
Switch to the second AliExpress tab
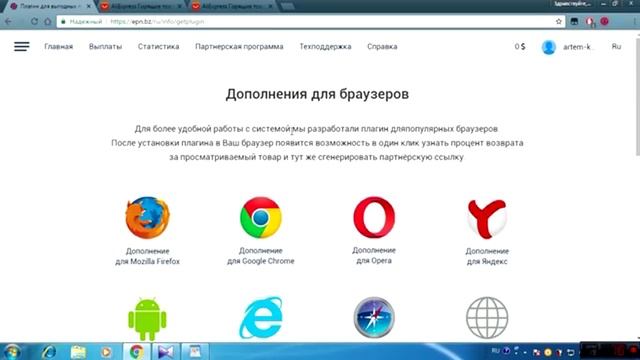pos(140,7)
